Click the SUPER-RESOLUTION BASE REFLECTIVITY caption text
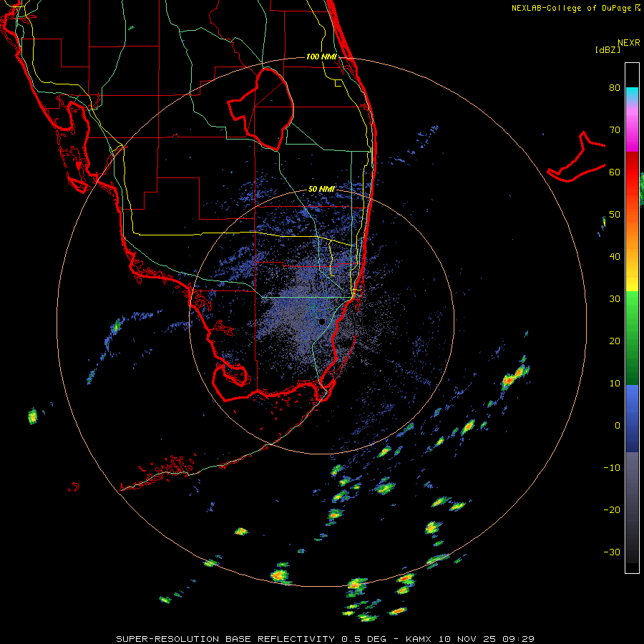Screen dimensions: 644x644 point(225,639)
